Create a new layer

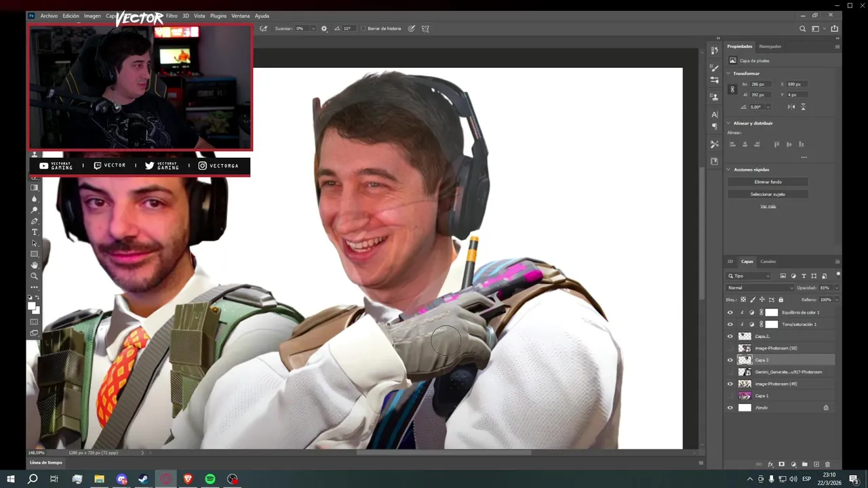pyautogui.click(x=816, y=464)
